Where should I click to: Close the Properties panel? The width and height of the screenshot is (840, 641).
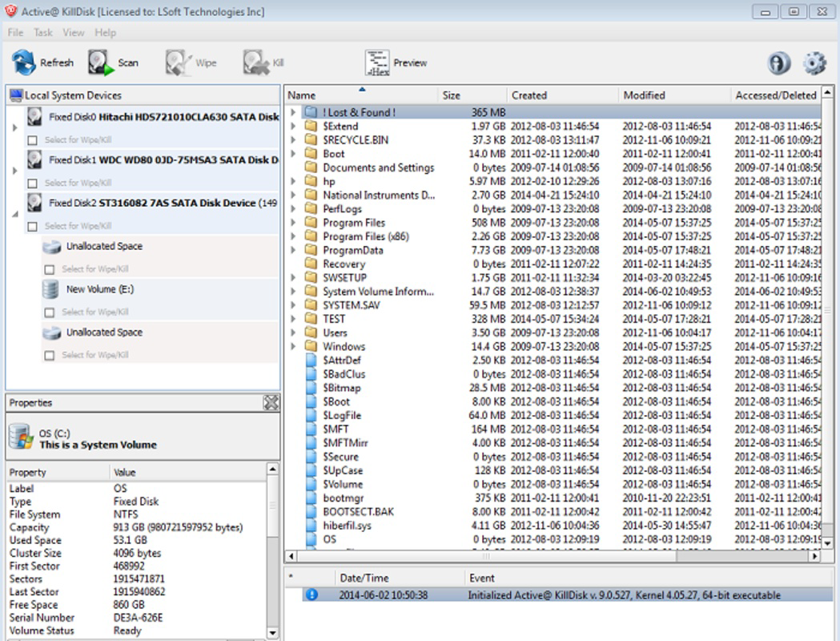271,402
